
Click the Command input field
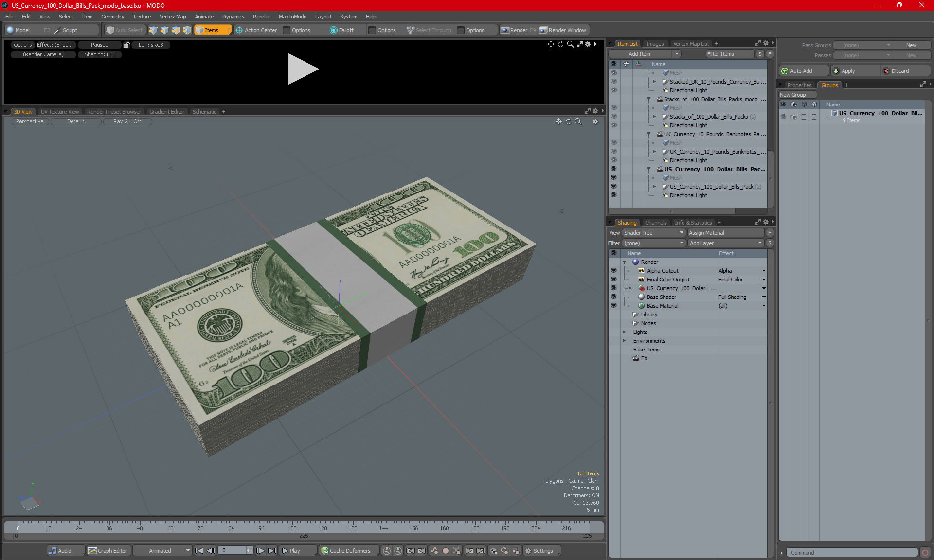pyautogui.click(x=852, y=553)
